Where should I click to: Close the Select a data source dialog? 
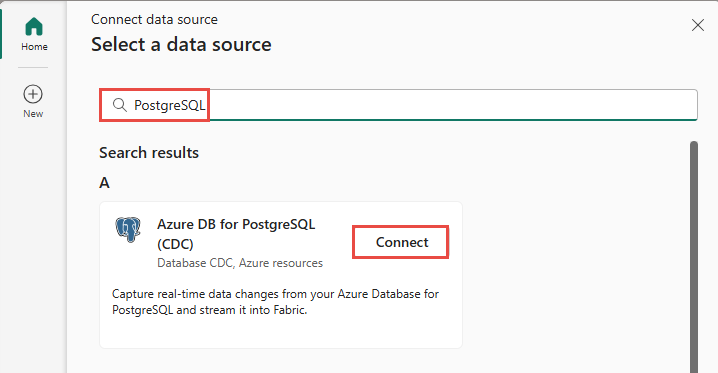(x=697, y=25)
